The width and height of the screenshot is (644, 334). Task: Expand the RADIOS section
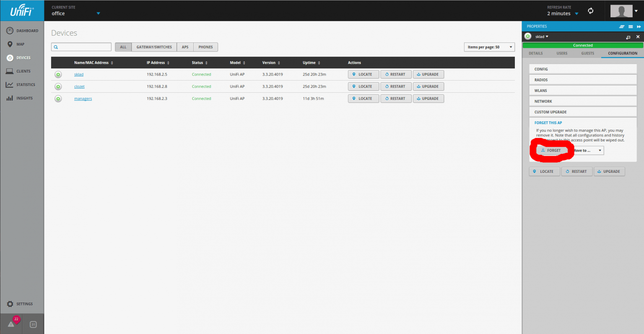tap(583, 80)
